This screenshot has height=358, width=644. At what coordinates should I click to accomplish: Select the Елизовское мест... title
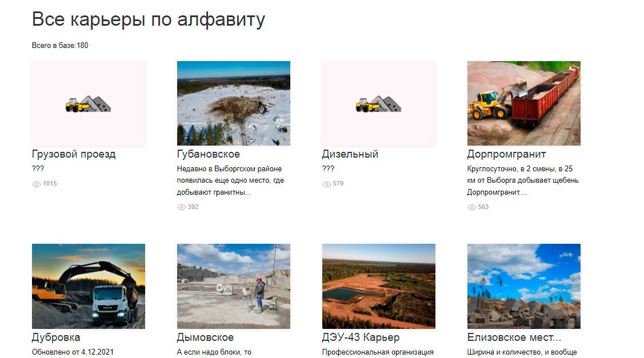pyautogui.click(x=514, y=337)
